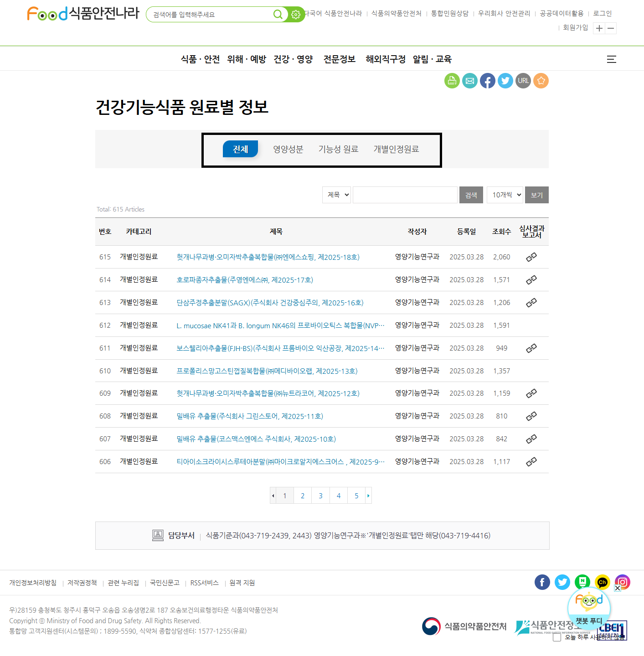Open the '10개씩' items-per-page dropdown
644x656 pixels.
point(505,195)
